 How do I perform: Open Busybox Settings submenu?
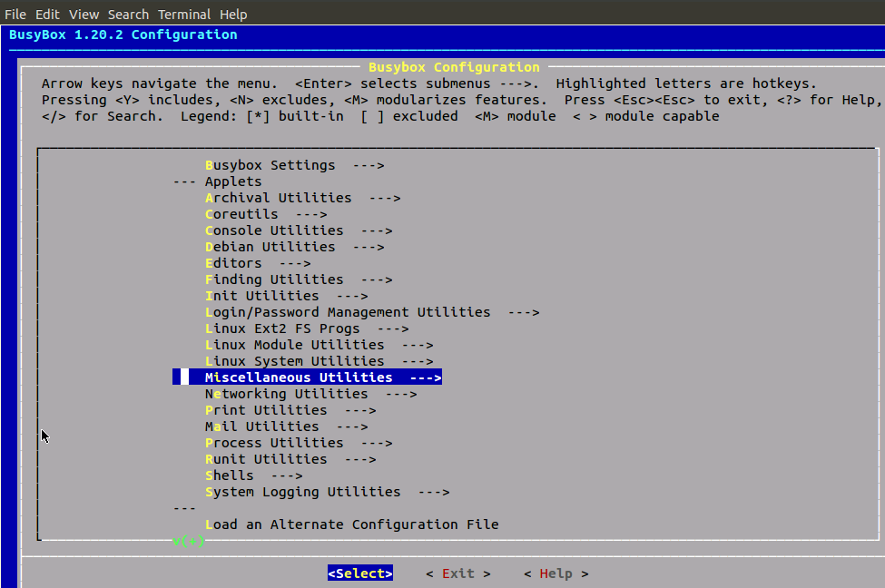click(295, 165)
